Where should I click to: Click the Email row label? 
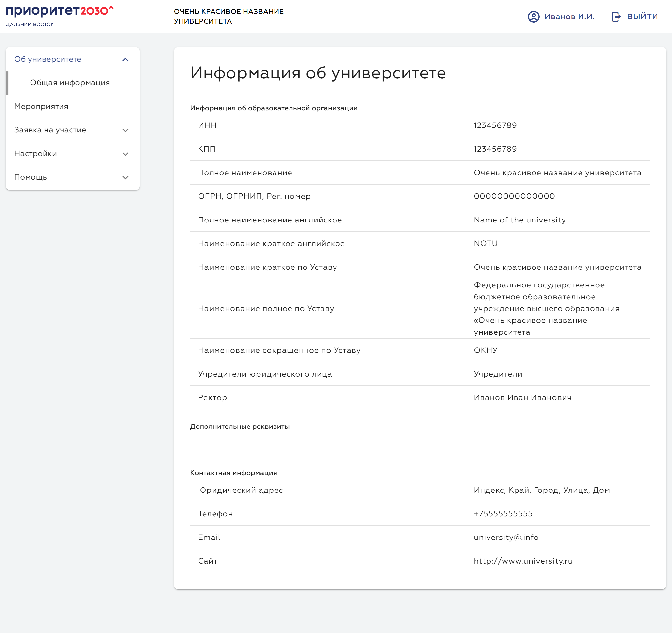click(x=209, y=537)
